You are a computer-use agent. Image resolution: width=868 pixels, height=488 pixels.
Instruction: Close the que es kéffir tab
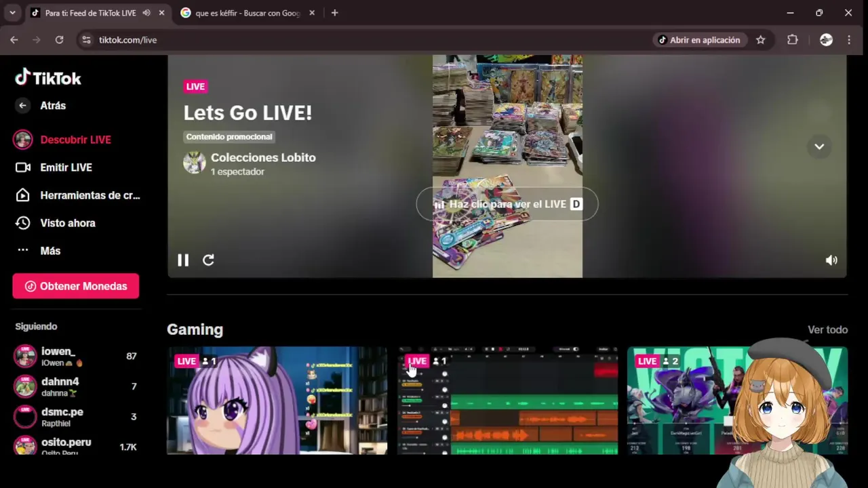point(312,13)
